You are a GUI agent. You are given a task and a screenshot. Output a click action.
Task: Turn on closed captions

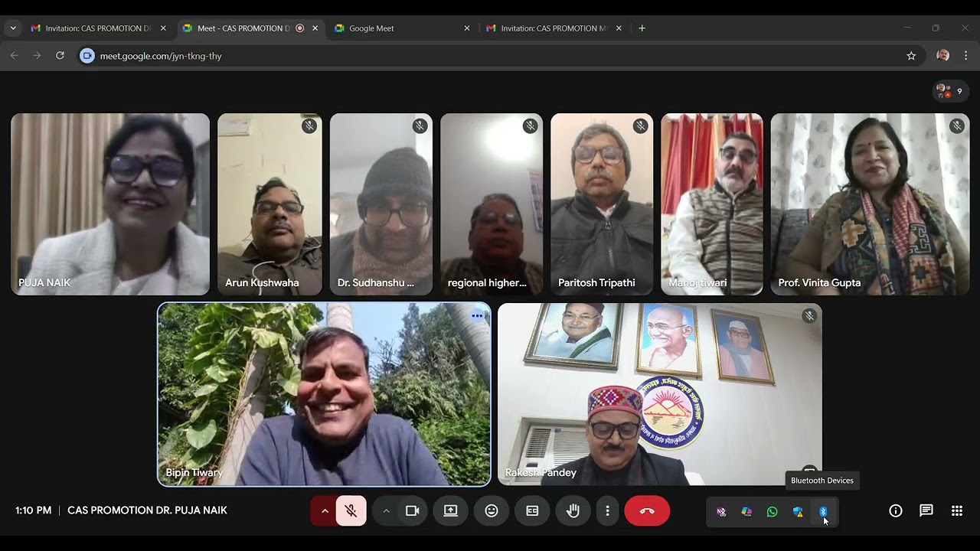pos(532,510)
